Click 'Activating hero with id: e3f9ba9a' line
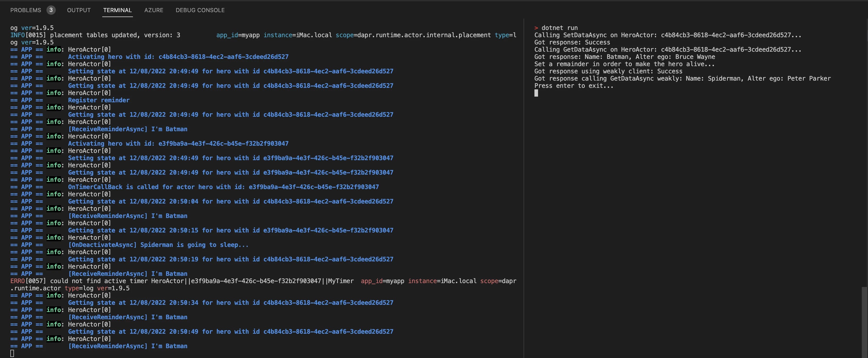 pyautogui.click(x=178, y=144)
